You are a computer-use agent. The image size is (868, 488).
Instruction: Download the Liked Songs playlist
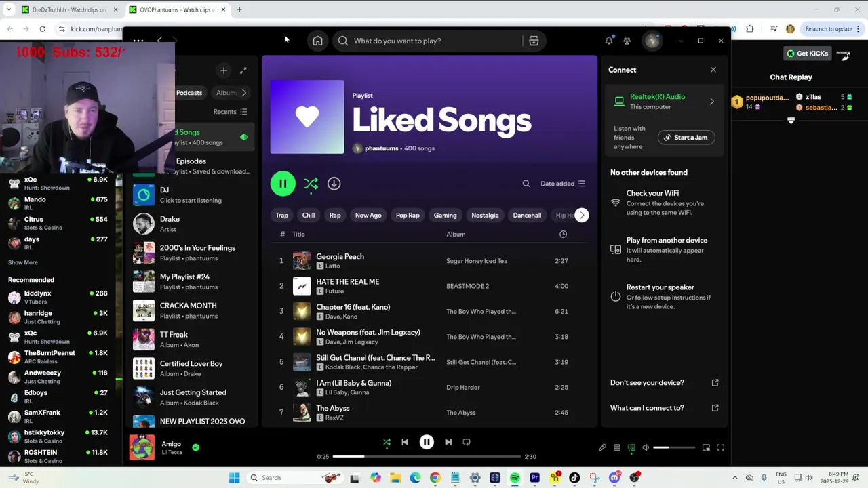pos(334,184)
